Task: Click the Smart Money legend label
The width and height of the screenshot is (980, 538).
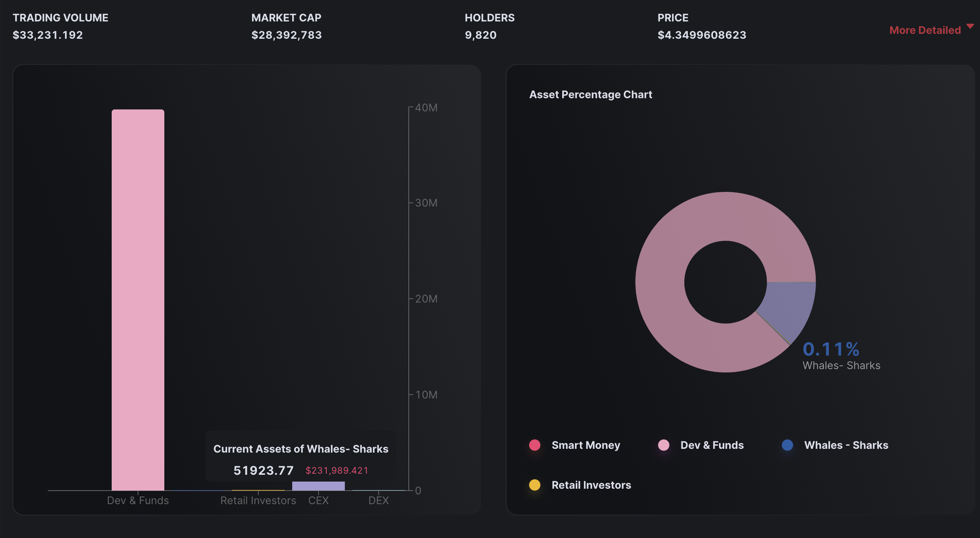Action: tap(586, 445)
